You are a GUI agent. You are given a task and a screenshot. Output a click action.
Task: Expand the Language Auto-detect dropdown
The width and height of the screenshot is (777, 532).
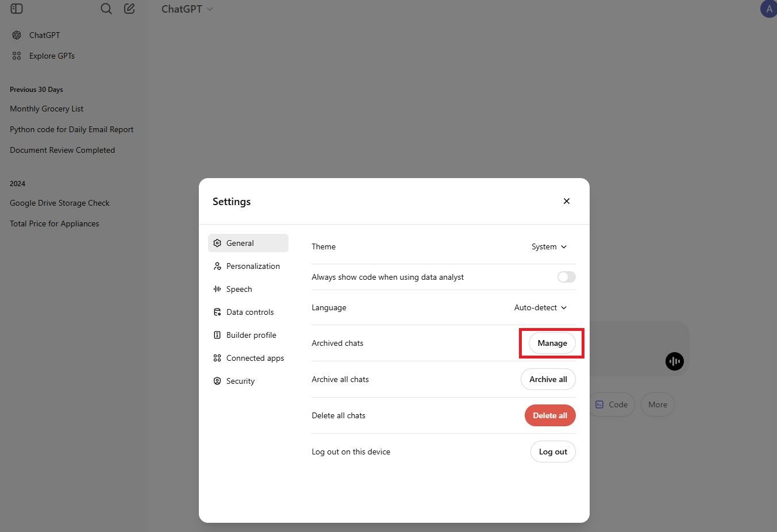(539, 307)
